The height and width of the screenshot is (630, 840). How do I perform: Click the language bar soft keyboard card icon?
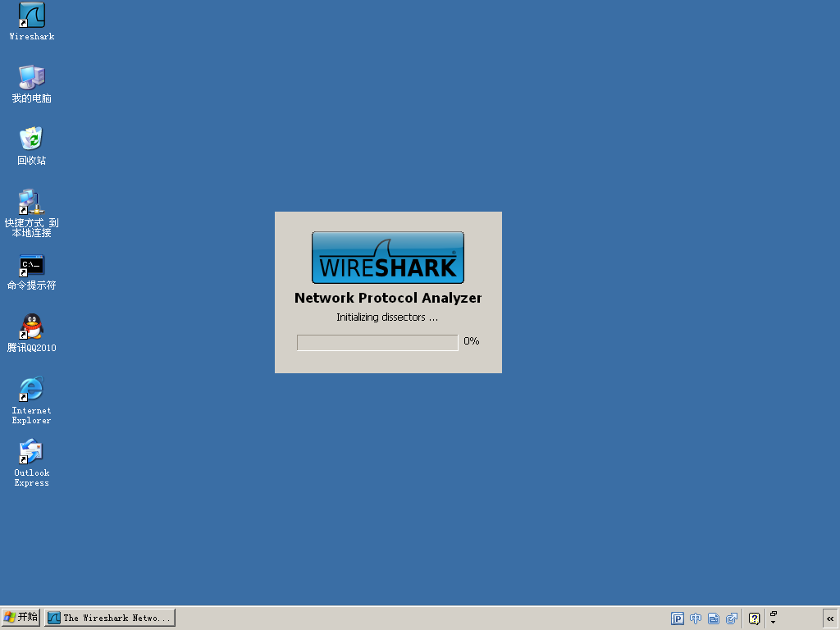(714, 619)
